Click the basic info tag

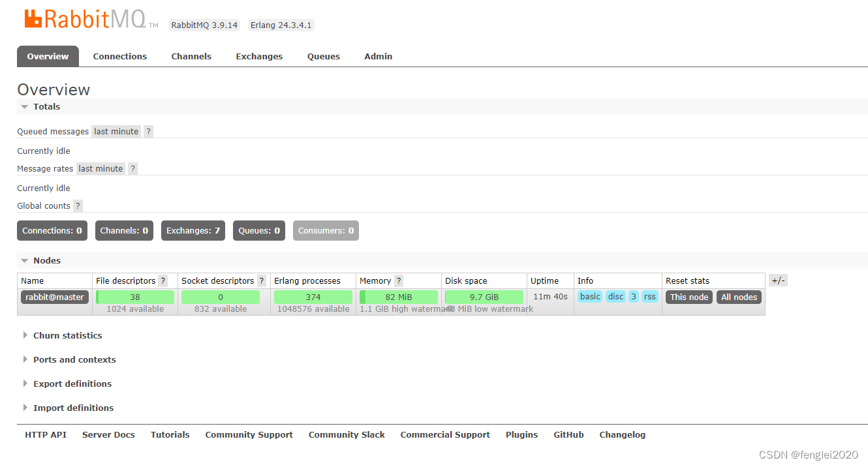point(590,297)
